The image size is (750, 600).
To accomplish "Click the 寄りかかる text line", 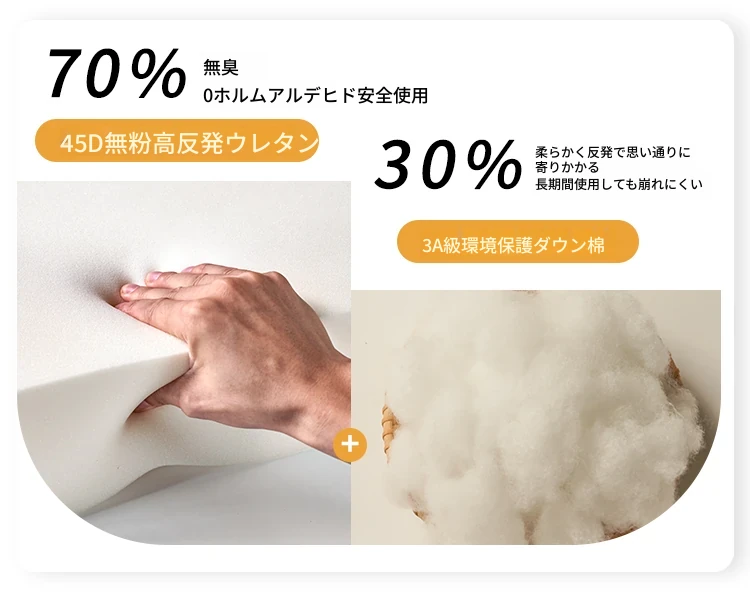I will (x=567, y=168).
